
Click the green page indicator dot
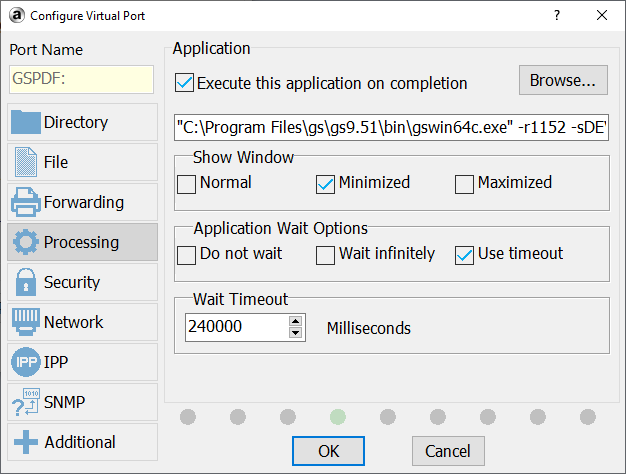[338, 416]
